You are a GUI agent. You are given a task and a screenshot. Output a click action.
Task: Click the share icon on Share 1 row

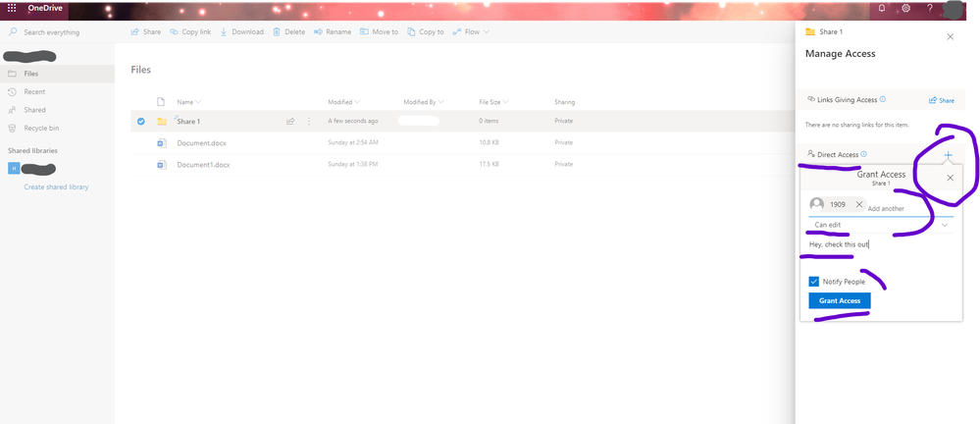(290, 122)
